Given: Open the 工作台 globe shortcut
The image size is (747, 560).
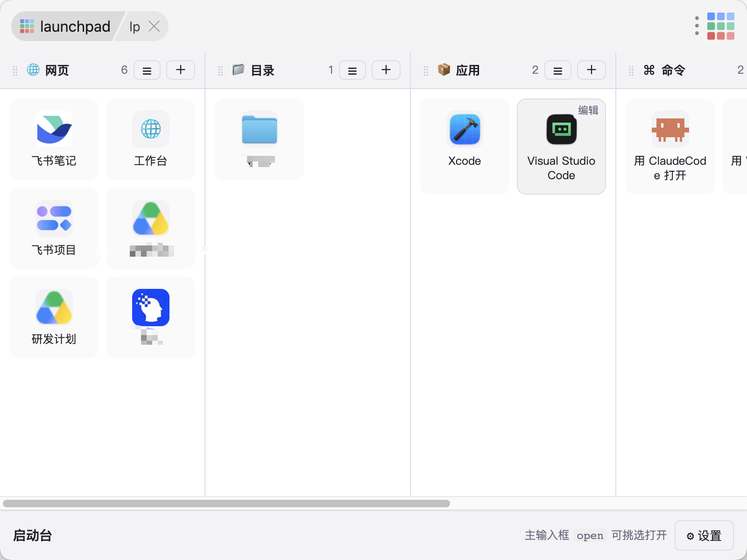Looking at the screenshot, I should click(x=150, y=139).
